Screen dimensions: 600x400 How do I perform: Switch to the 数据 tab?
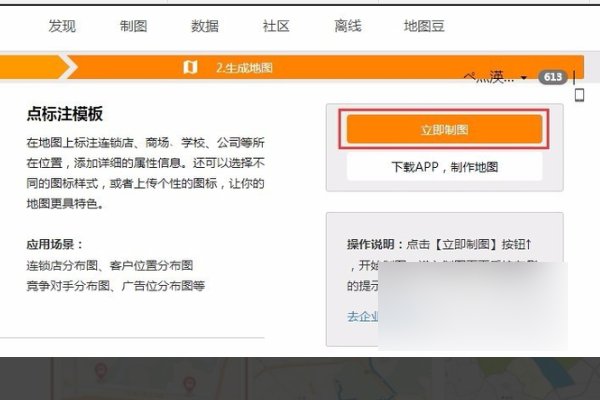[205, 26]
